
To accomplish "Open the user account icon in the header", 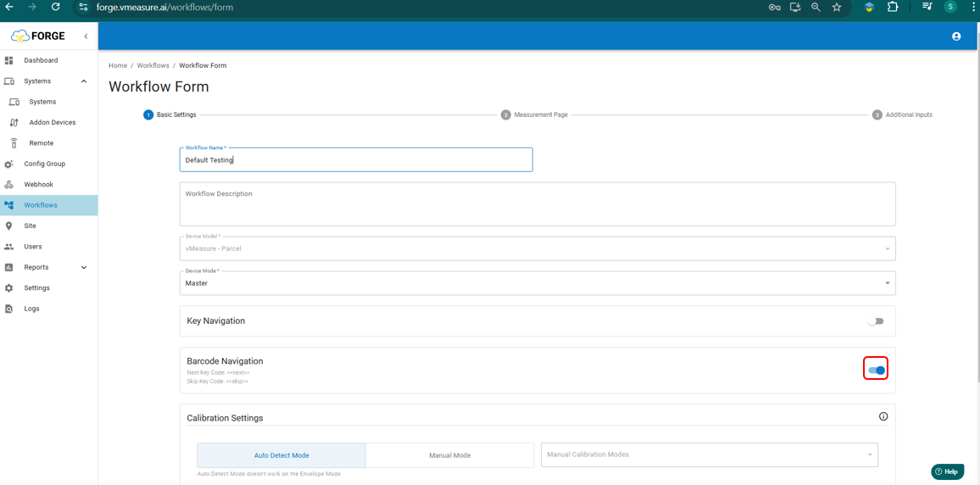I will click(955, 36).
